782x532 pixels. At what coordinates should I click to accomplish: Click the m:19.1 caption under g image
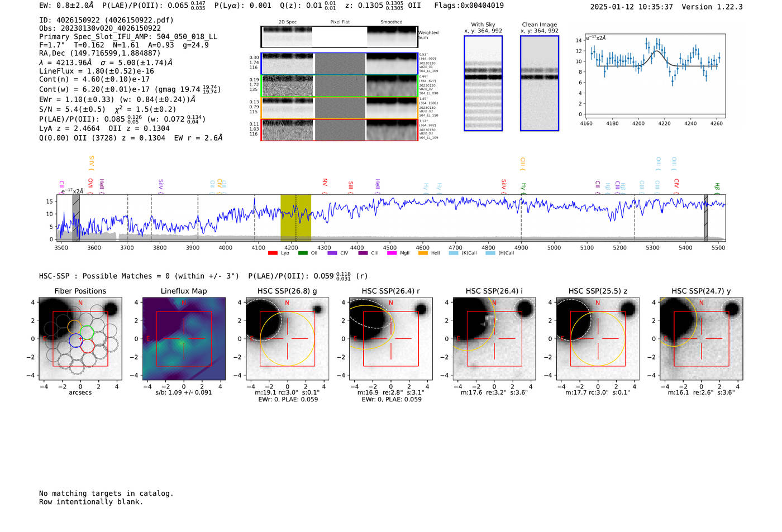click(287, 392)
